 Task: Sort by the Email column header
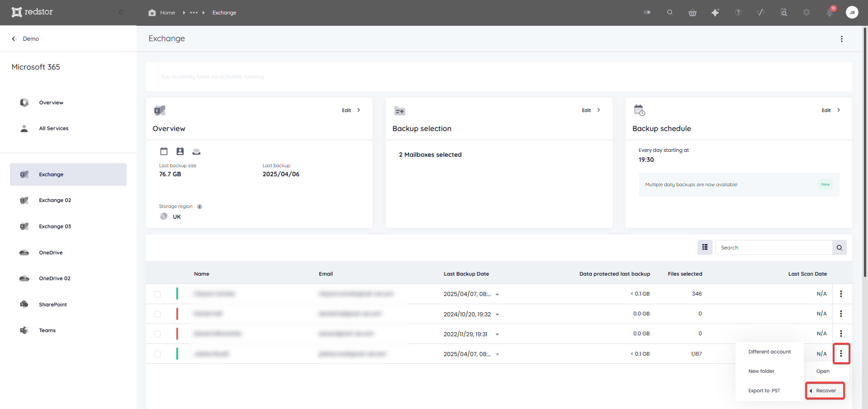tap(325, 274)
